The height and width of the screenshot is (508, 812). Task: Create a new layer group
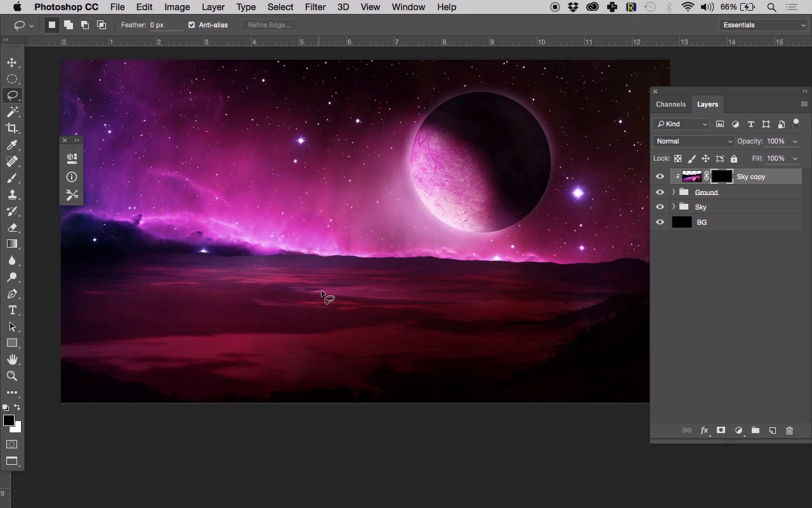coord(756,431)
